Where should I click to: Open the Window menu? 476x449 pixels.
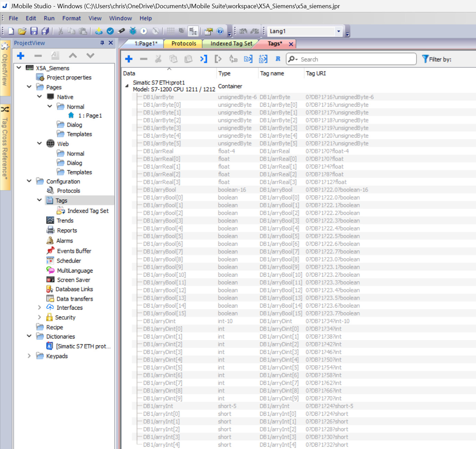(x=121, y=18)
